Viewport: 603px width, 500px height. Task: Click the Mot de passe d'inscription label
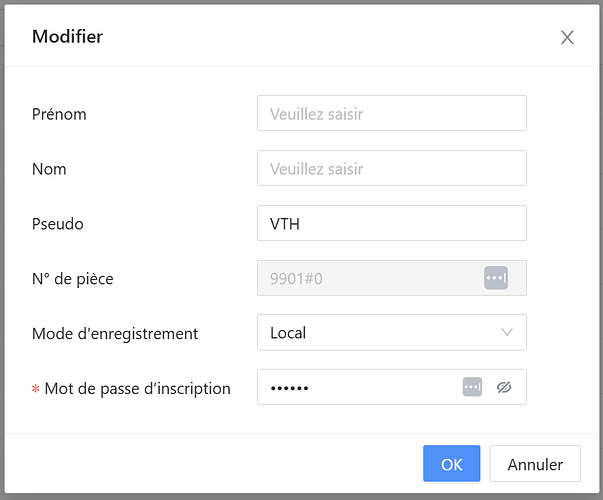(137, 388)
